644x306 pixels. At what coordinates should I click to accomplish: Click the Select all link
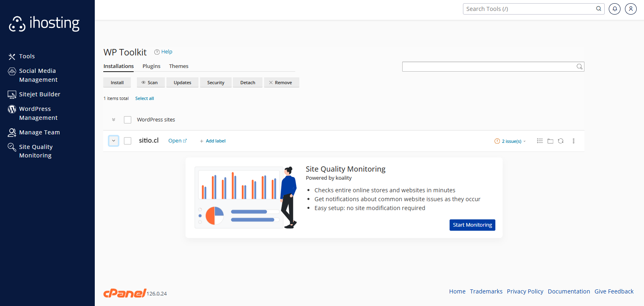[145, 98]
